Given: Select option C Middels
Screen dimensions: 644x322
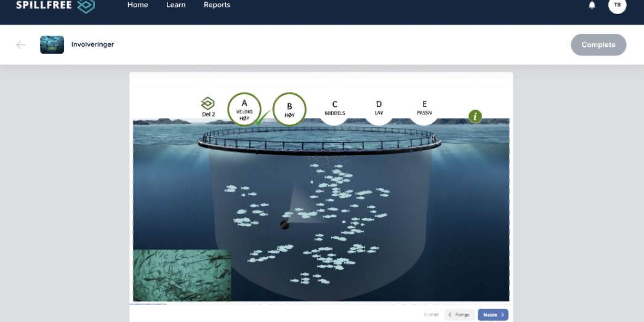Looking at the screenshot, I should pyautogui.click(x=334, y=109).
